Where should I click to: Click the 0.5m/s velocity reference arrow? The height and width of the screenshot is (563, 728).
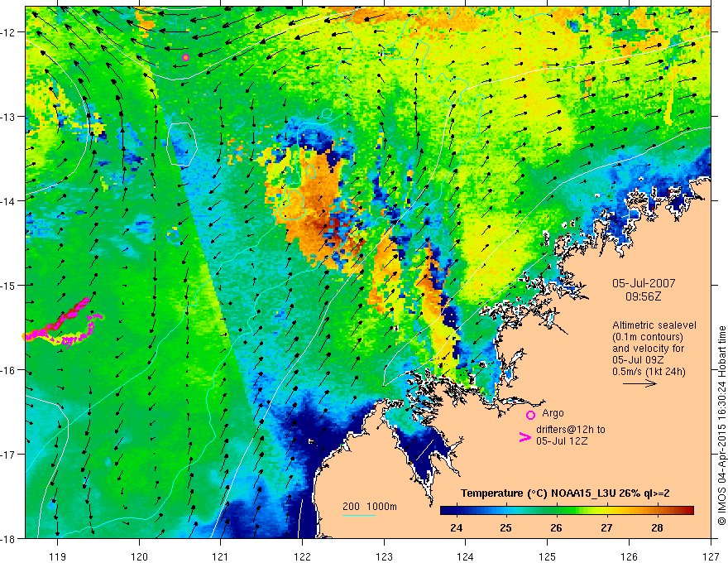point(639,383)
